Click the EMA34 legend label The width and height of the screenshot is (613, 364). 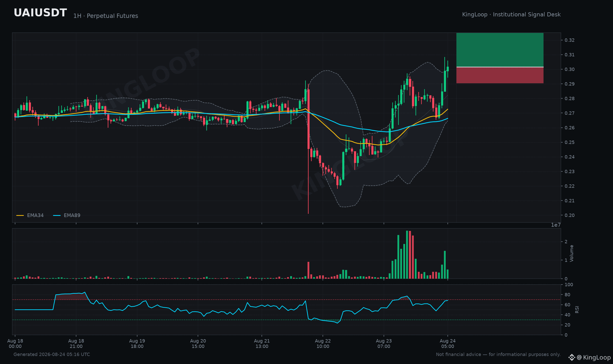(35, 215)
